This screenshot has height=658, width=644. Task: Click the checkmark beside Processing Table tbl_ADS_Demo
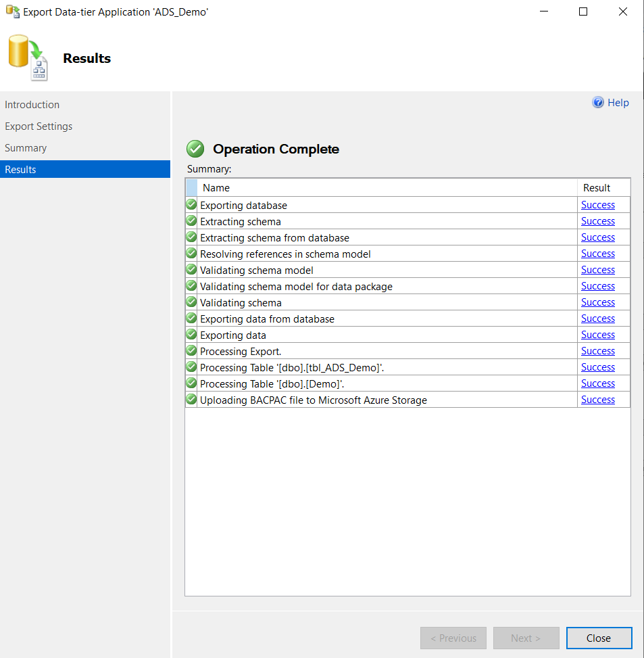click(x=191, y=367)
